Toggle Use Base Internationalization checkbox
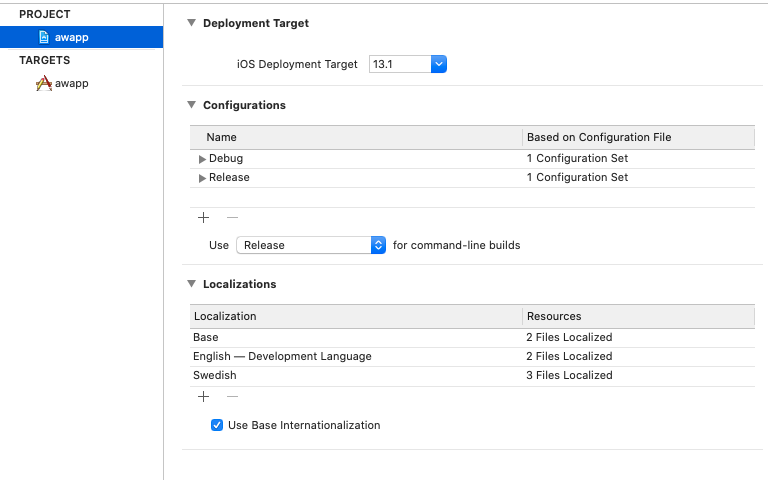Image resolution: width=768 pixels, height=480 pixels. click(217, 425)
